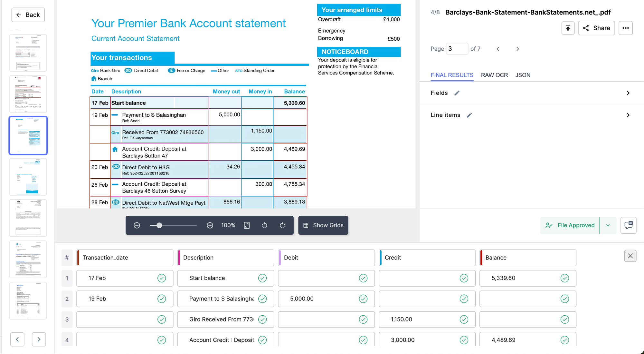Click the page number input field

(x=457, y=49)
